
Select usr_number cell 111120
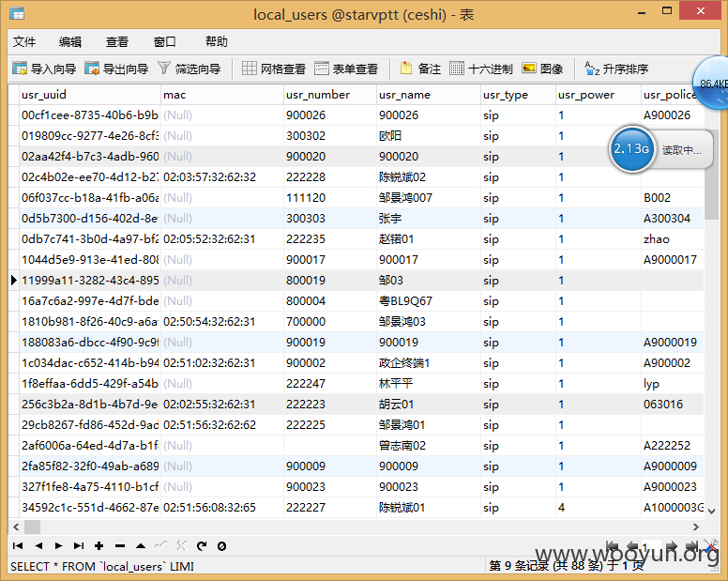click(330, 197)
